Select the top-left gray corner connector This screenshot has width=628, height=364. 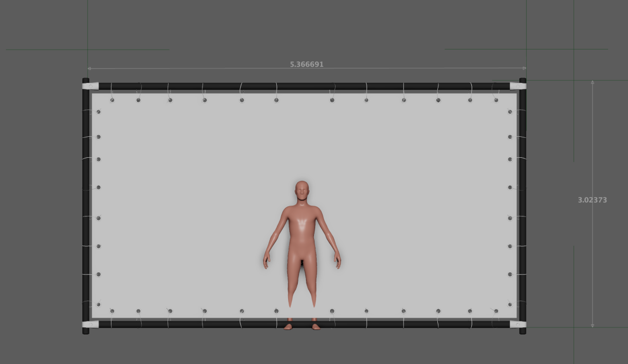click(x=90, y=86)
